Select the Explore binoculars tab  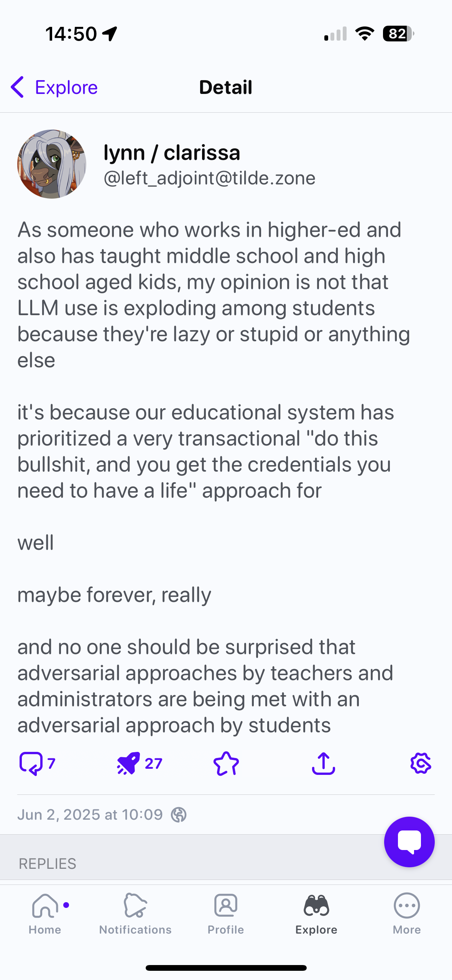316,914
